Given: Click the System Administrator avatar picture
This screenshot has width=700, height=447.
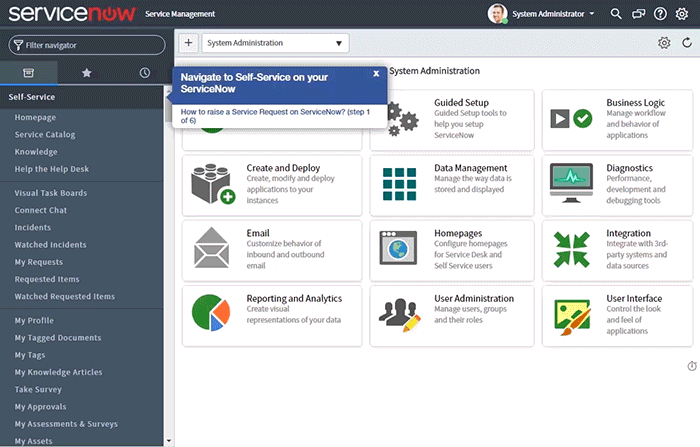Looking at the screenshot, I should pos(497,14).
